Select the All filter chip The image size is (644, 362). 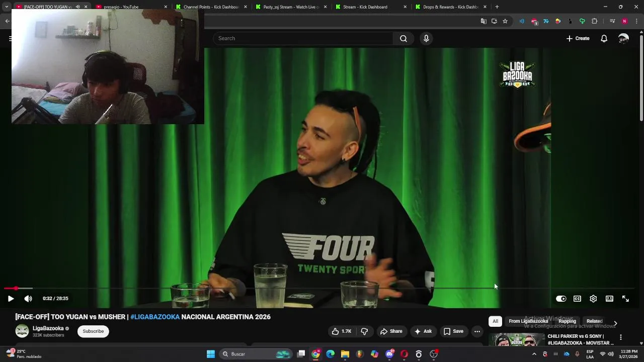[495, 321]
